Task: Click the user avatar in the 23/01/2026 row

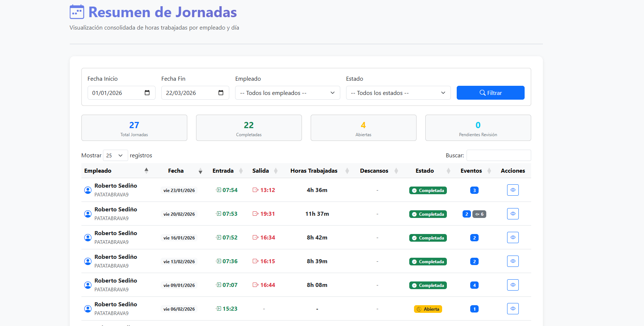Action: click(x=88, y=190)
